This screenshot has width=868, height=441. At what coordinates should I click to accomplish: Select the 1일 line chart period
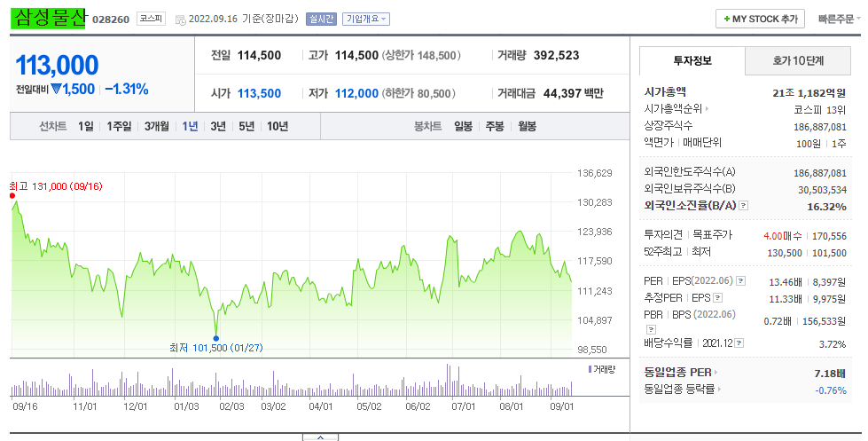[86, 126]
